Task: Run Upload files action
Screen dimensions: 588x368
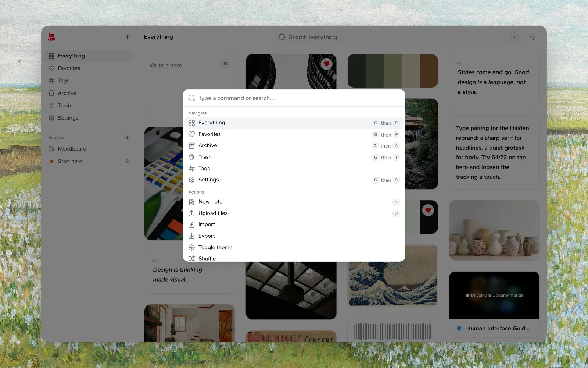Action: pyautogui.click(x=294, y=213)
